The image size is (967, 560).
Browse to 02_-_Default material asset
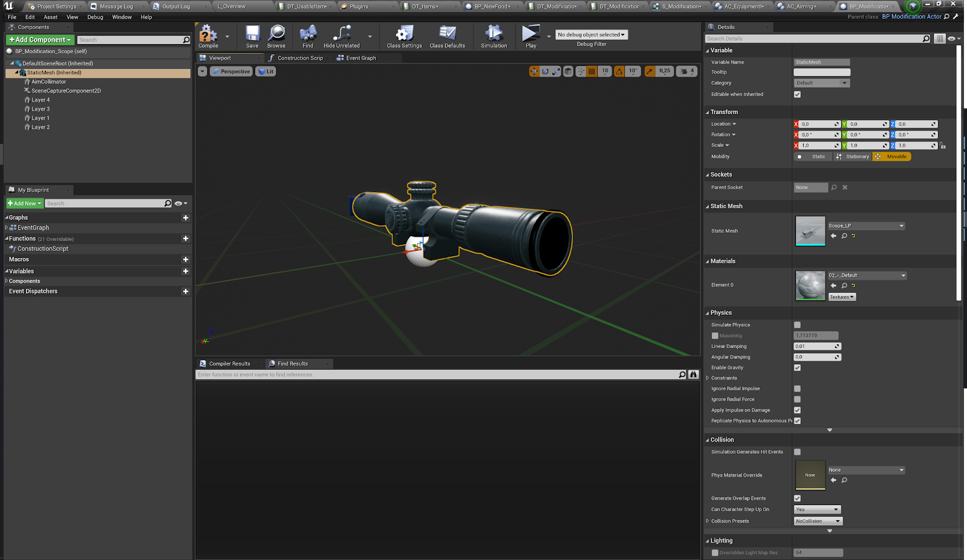coord(844,286)
